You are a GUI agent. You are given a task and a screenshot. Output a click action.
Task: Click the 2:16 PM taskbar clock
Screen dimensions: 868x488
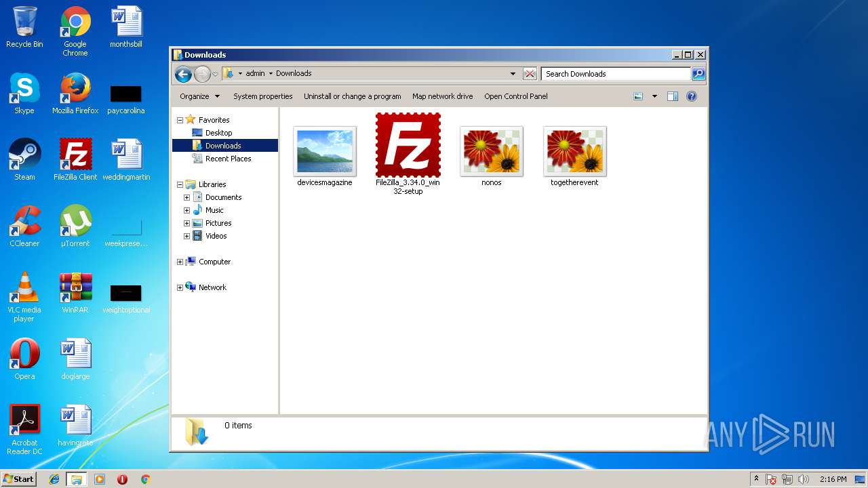pos(833,479)
